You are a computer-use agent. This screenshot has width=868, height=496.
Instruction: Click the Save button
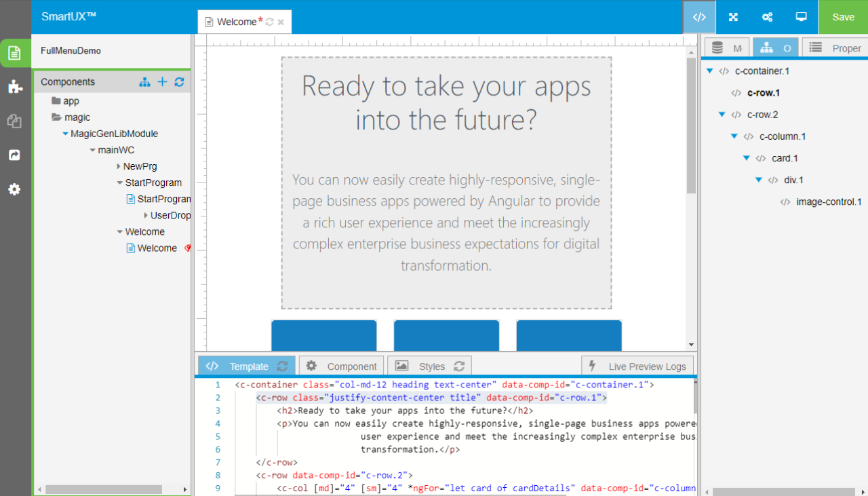[x=843, y=17]
